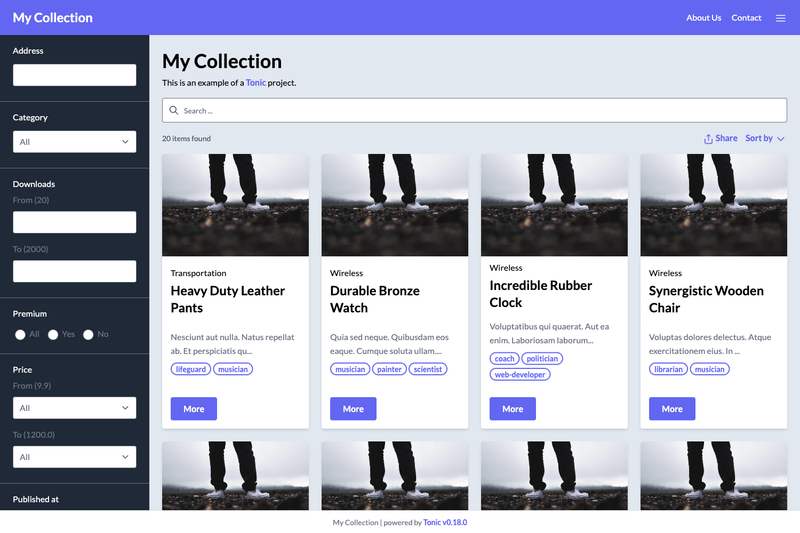Open the Contact menu item
This screenshot has width=800, height=533.
[x=746, y=18]
